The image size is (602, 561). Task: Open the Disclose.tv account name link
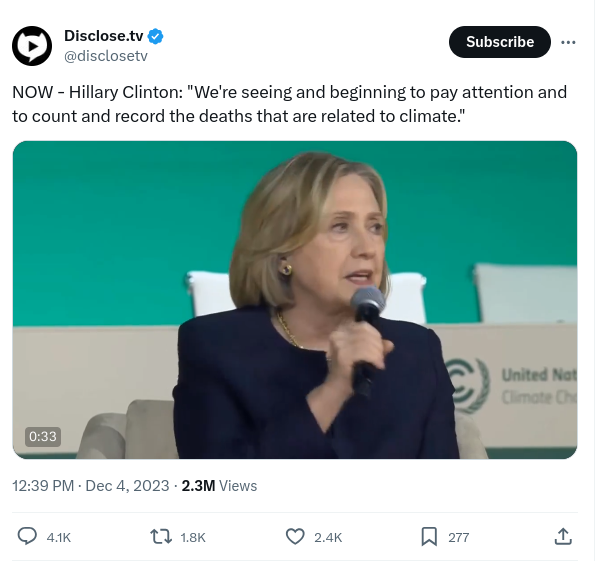104,37
